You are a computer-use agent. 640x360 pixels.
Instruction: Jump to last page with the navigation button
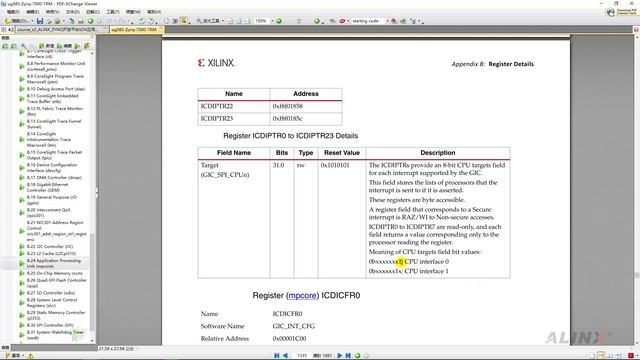[348, 356]
